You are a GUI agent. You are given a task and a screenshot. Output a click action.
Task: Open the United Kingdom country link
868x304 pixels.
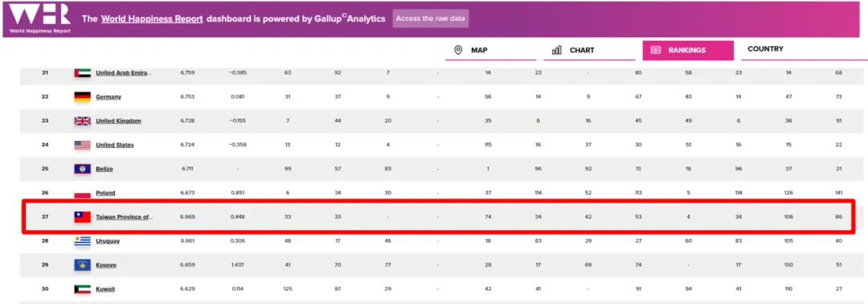(118, 121)
